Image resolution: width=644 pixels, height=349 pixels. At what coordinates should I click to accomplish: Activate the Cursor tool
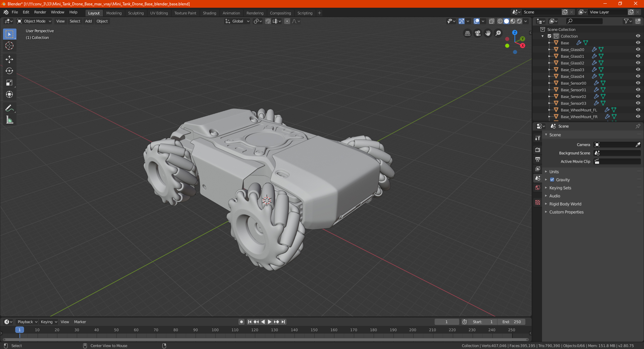click(x=9, y=46)
